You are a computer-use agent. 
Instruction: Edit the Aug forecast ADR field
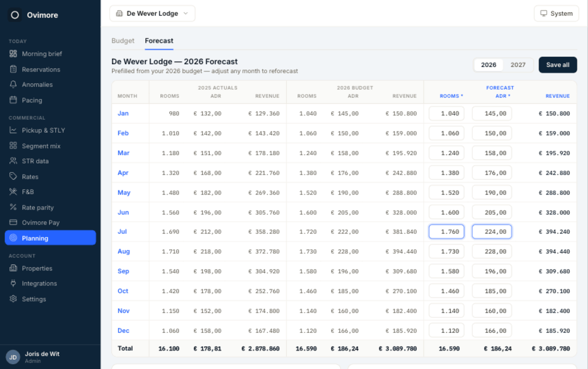[x=492, y=251]
